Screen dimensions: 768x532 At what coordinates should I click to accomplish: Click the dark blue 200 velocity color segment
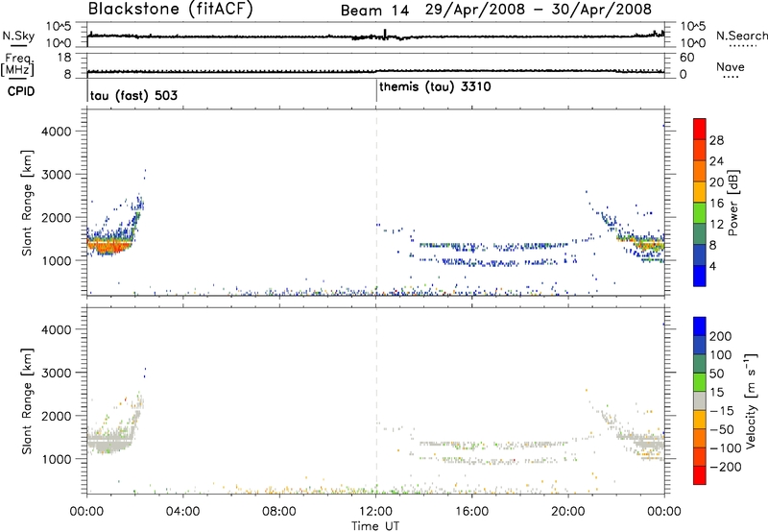click(x=700, y=326)
